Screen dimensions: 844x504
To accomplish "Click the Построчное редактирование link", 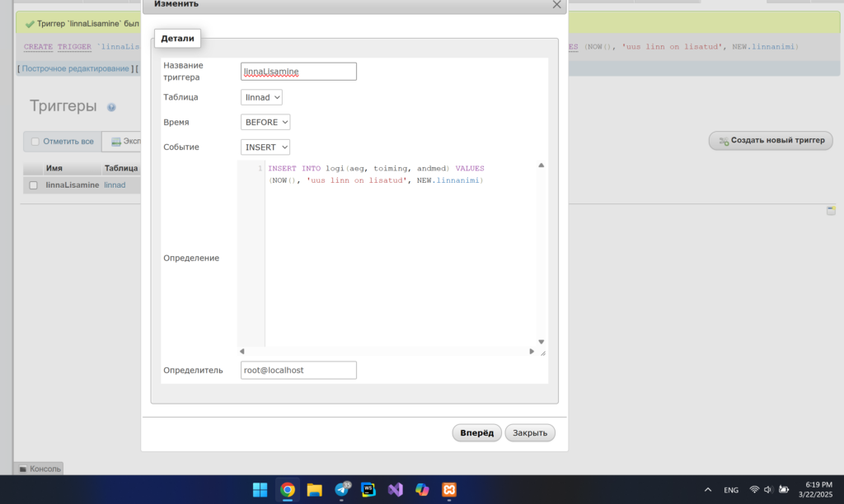I will 75,69.
